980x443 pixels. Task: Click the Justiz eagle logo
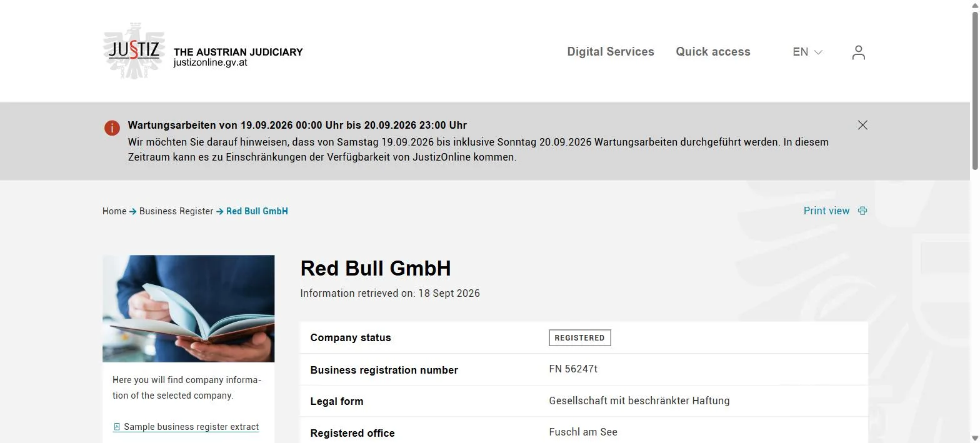tap(134, 51)
